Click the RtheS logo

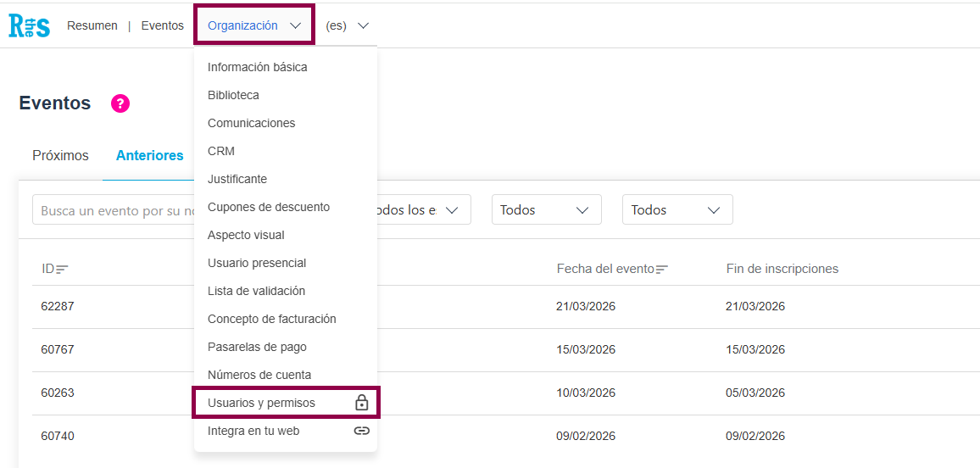click(29, 25)
